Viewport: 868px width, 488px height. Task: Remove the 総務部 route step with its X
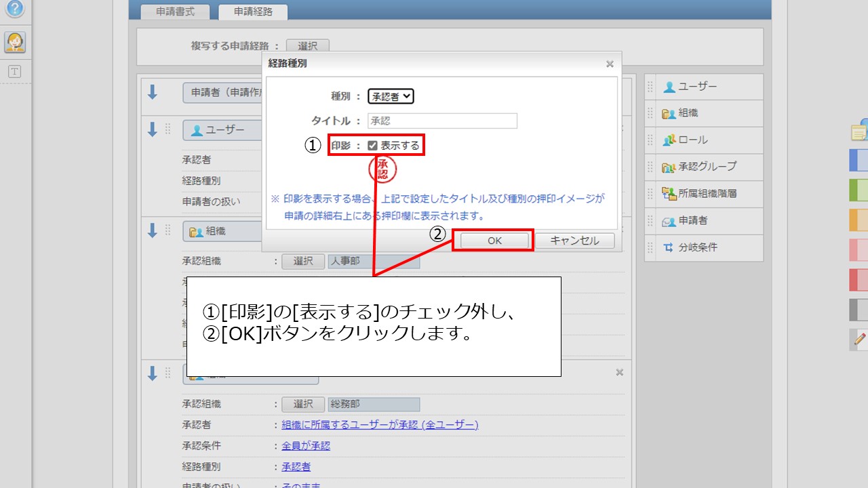pos(619,373)
